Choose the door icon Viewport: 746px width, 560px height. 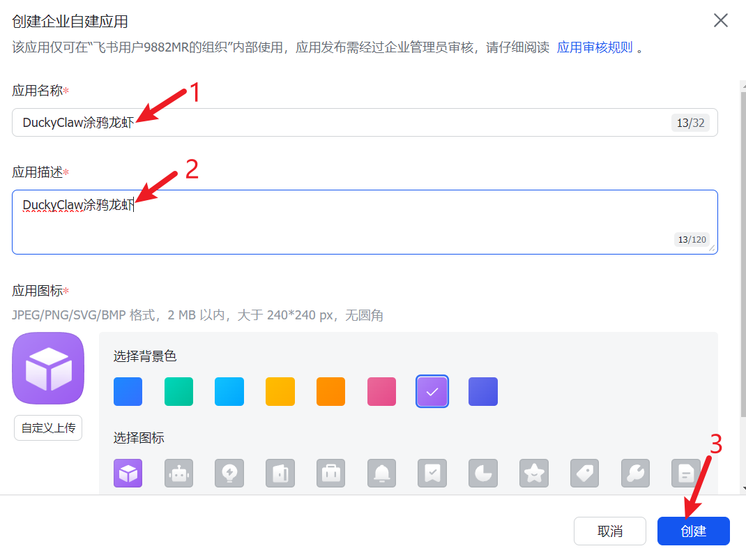pyautogui.click(x=280, y=473)
